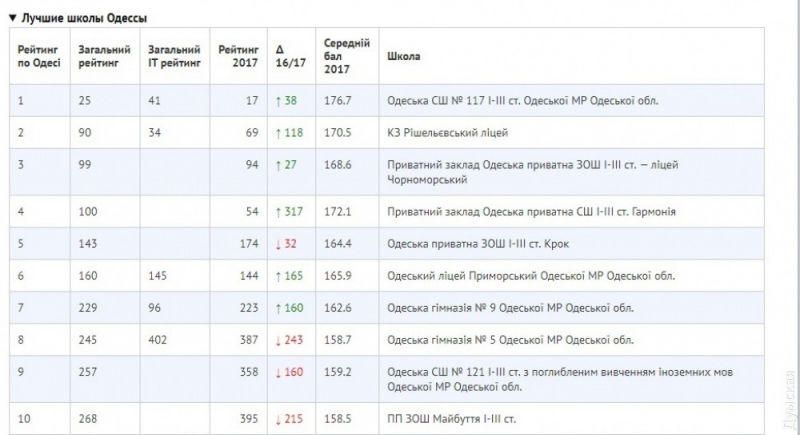Screen dimensions: 800x435
Task: Open Одеська СШ № 117 school entry
Action: (522, 101)
